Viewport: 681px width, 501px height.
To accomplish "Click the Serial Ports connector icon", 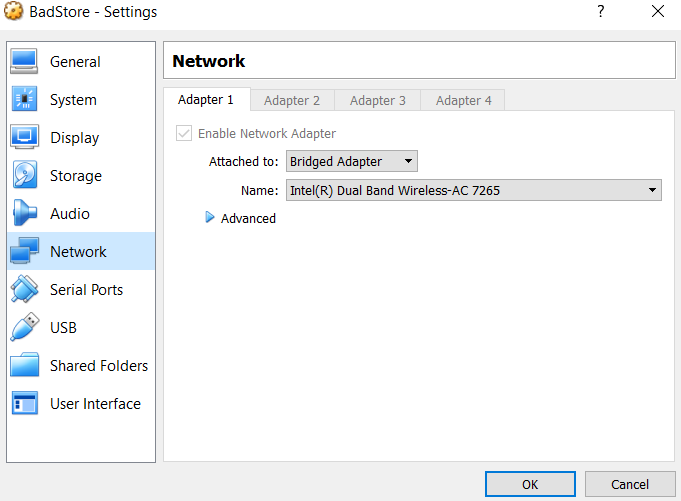I will tap(25, 290).
